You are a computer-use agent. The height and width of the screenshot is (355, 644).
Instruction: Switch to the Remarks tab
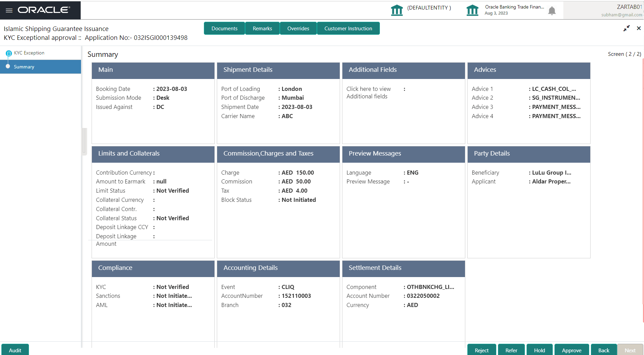[x=262, y=28]
